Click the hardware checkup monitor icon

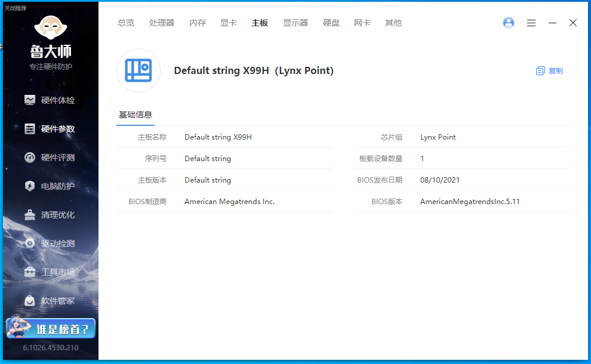30,100
